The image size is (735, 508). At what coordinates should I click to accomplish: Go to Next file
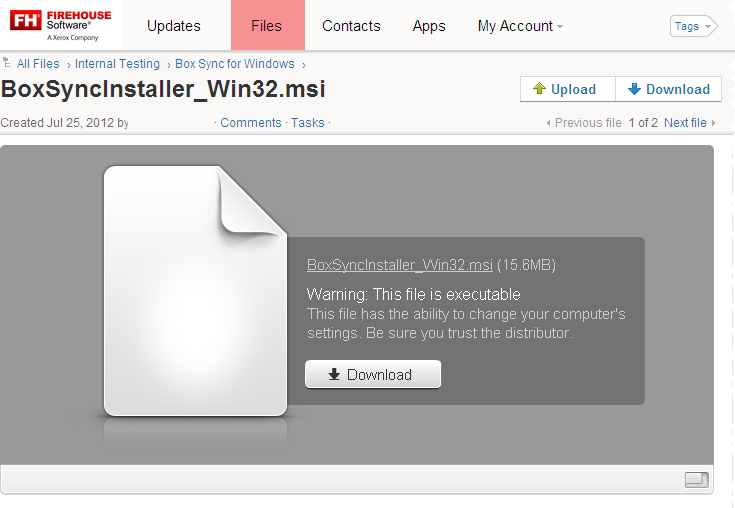(690, 123)
